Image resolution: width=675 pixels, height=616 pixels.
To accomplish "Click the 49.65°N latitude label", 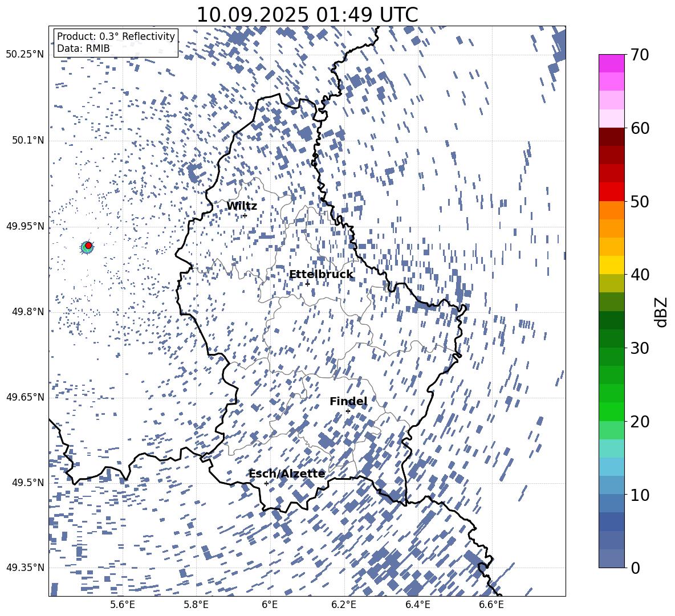I will [25, 397].
